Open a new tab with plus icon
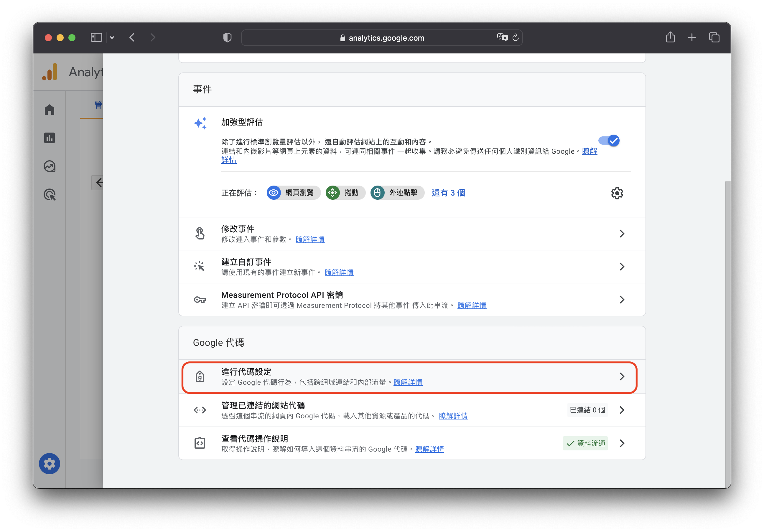 coord(692,37)
